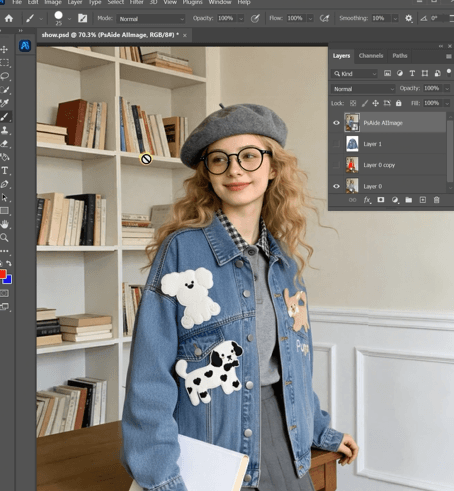
Task: Open the layer filter Kind dropdown
Action: click(355, 74)
